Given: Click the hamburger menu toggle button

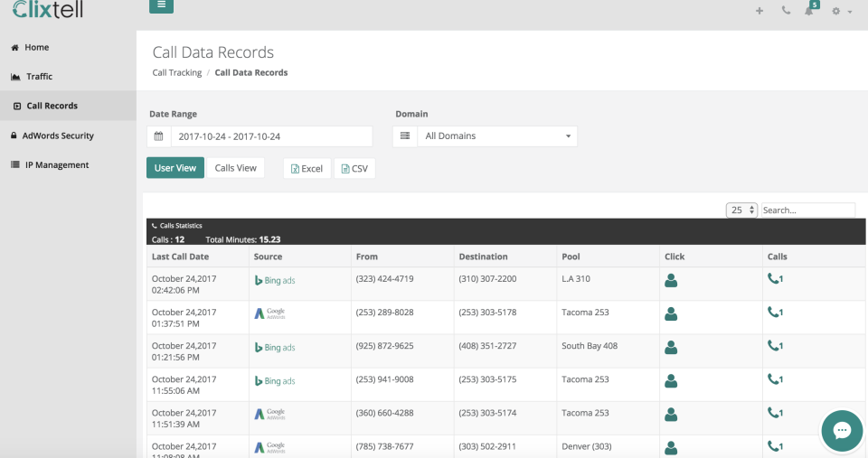Looking at the screenshot, I should pyautogui.click(x=161, y=5).
